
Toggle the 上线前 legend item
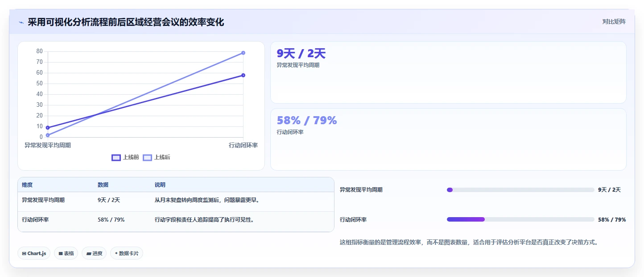(x=125, y=157)
